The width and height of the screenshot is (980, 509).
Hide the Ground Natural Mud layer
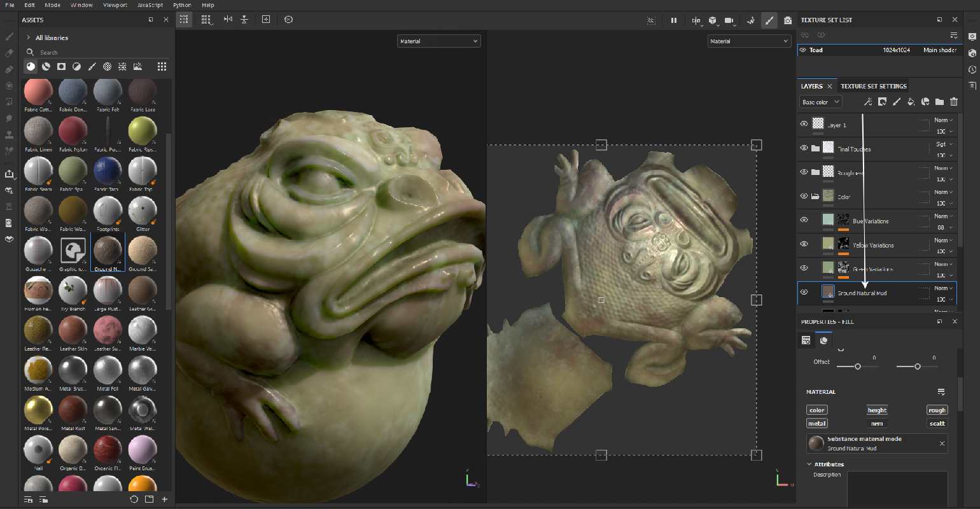[x=804, y=292]
